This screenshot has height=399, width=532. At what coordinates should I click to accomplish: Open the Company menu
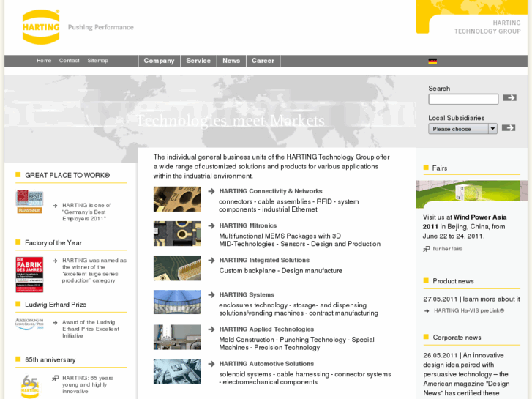[x=159, y=61]
